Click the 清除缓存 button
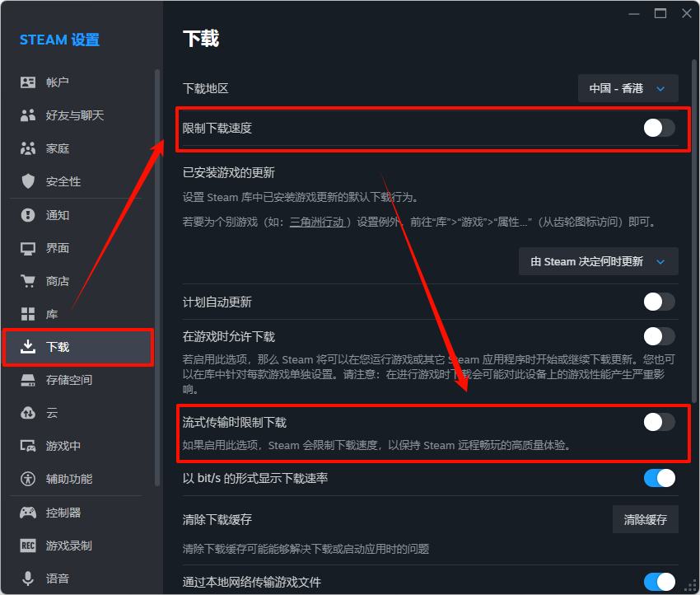The width and height of the screenshot is (700, 595). tap(645, 518)
